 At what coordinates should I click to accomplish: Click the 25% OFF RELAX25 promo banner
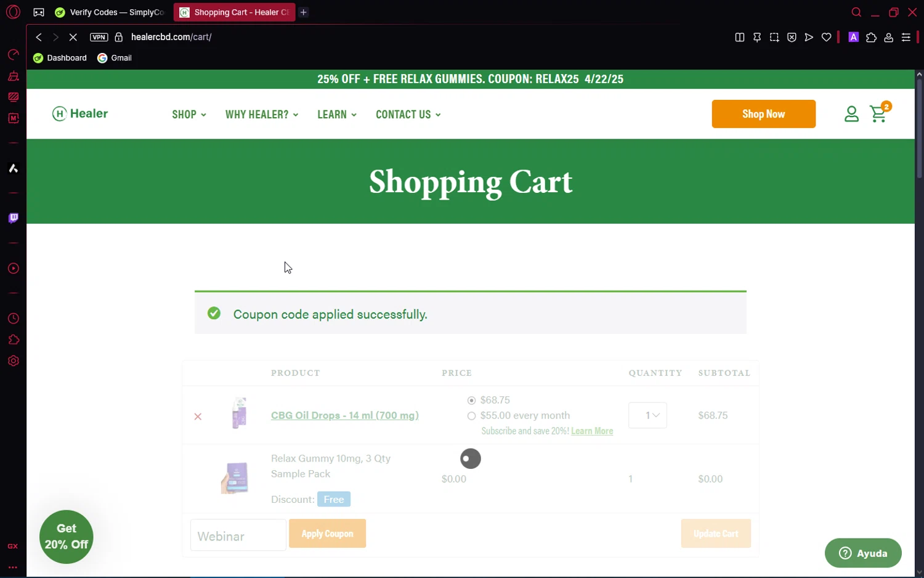[471, 79]
